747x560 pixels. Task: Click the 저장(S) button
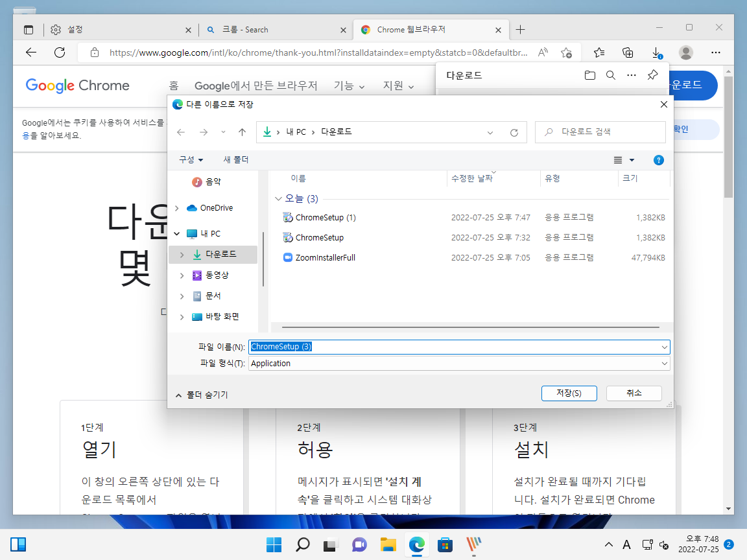(569, 393)
